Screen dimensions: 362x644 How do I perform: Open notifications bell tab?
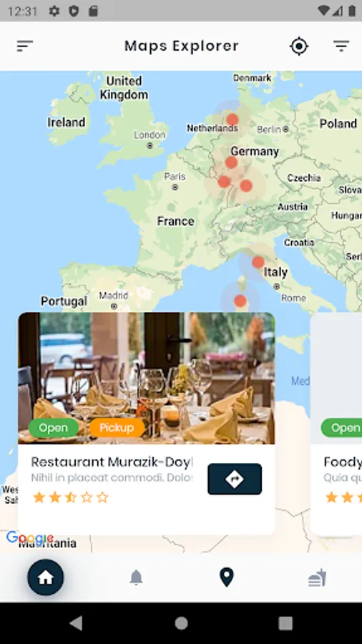pyautogui.click(x=136, y=577)
